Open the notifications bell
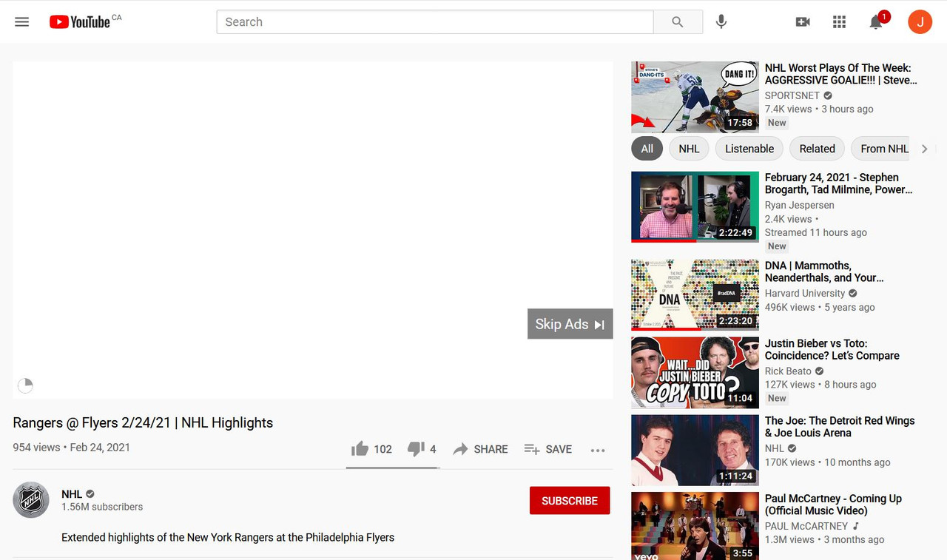Viewport: 947px width, 560px height. click(x=876, y=22)
